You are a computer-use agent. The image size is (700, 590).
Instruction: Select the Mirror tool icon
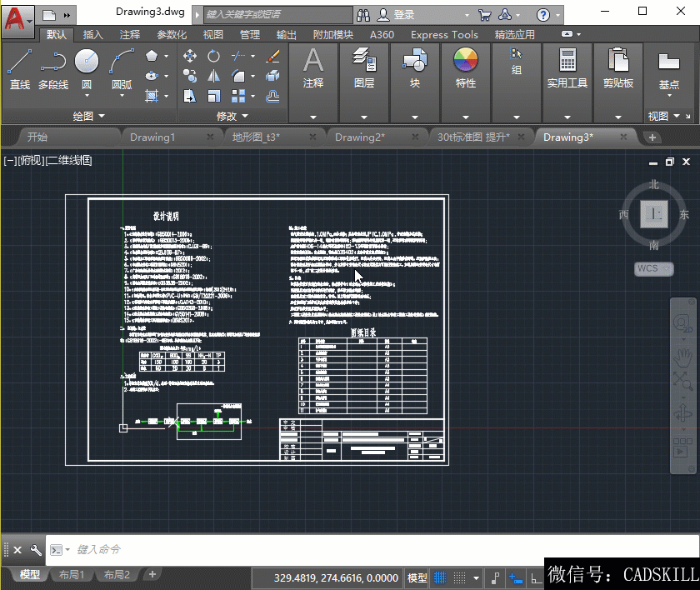pyautogui.click(x=214, y=76)
